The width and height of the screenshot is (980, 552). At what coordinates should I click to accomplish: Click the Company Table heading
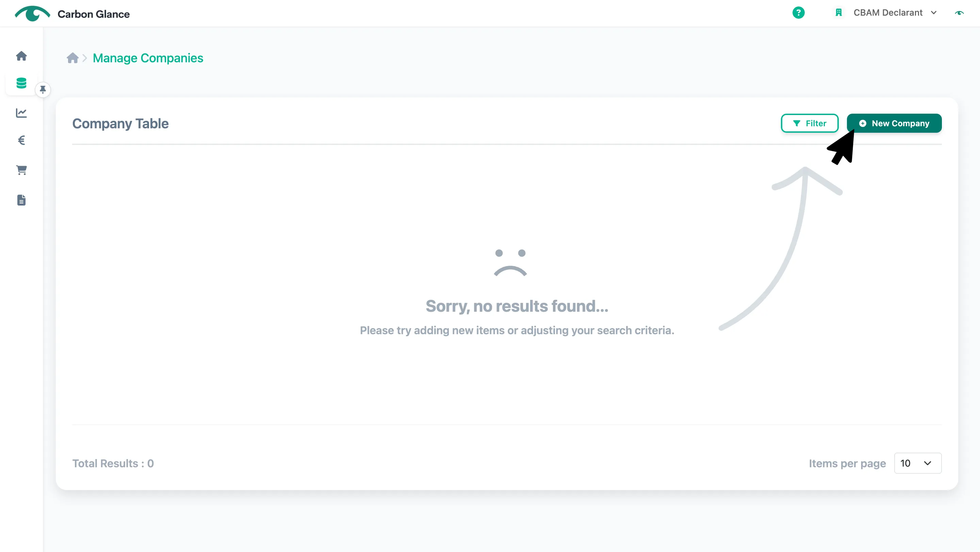[x=120, y=124]
